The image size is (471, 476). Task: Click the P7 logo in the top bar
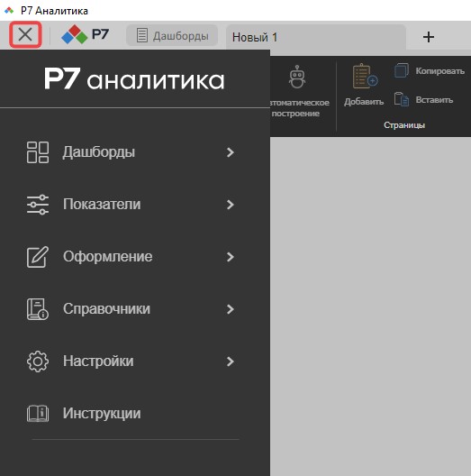pos(86,34)
